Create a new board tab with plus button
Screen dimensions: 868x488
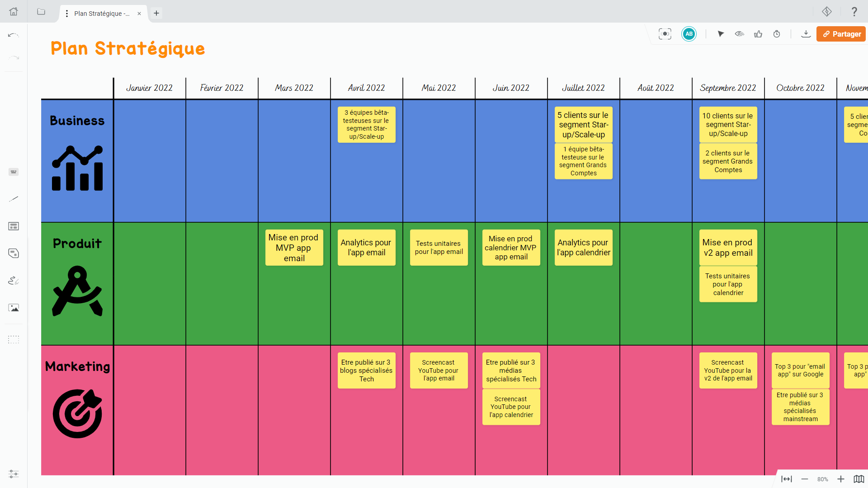(x=156, y=13)
